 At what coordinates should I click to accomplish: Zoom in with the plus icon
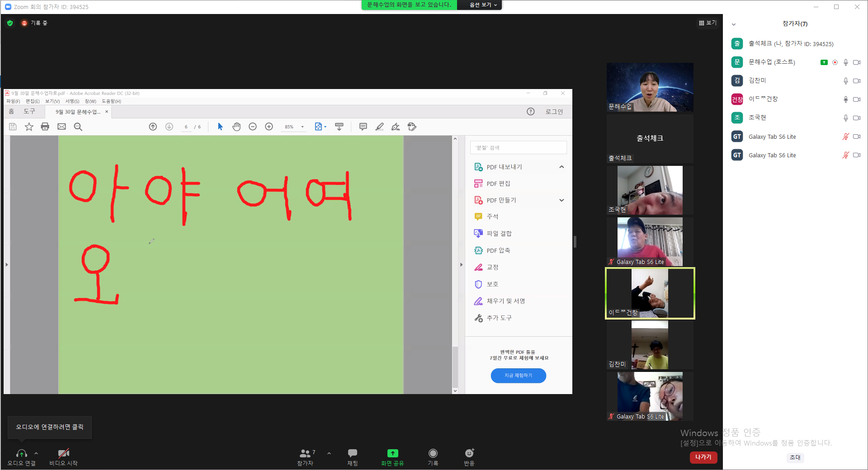pyautogui.click(x=269, y=127)
